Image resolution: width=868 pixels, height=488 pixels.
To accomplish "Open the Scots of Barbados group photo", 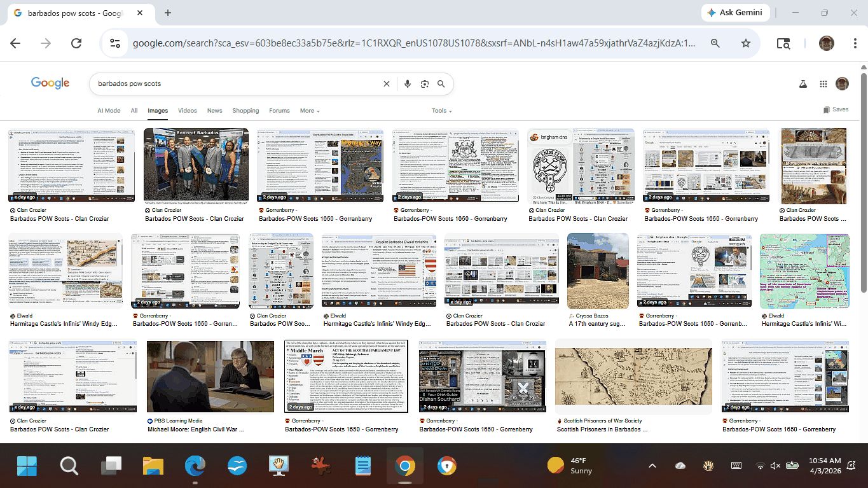I will [196, 164].
